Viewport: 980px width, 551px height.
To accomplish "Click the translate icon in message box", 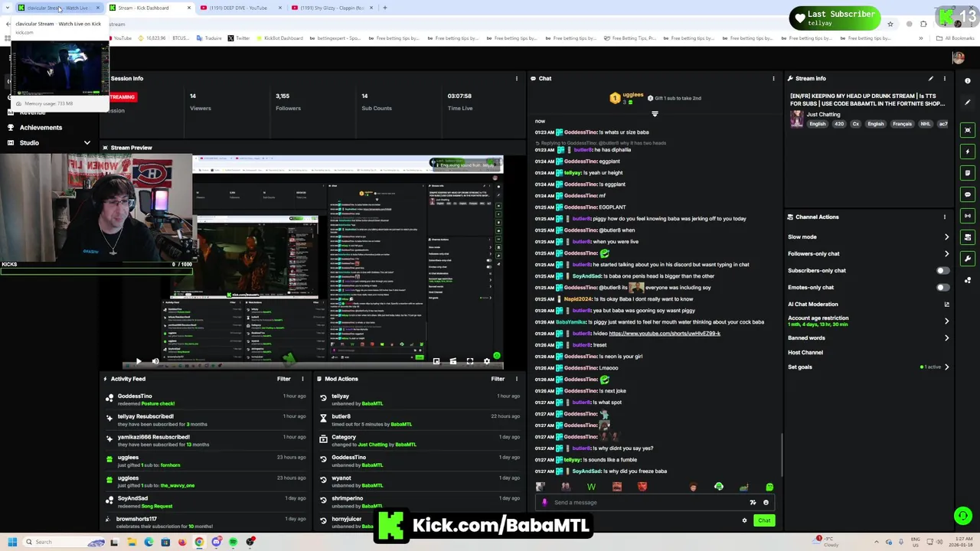I will point(753,503).
